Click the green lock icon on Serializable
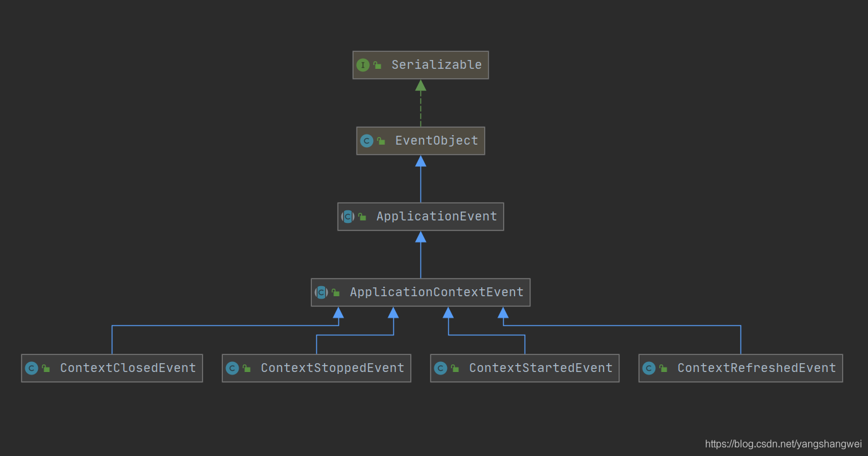This screenshot has width=868, height=456. pyautogui.click(x=378, y=65)
